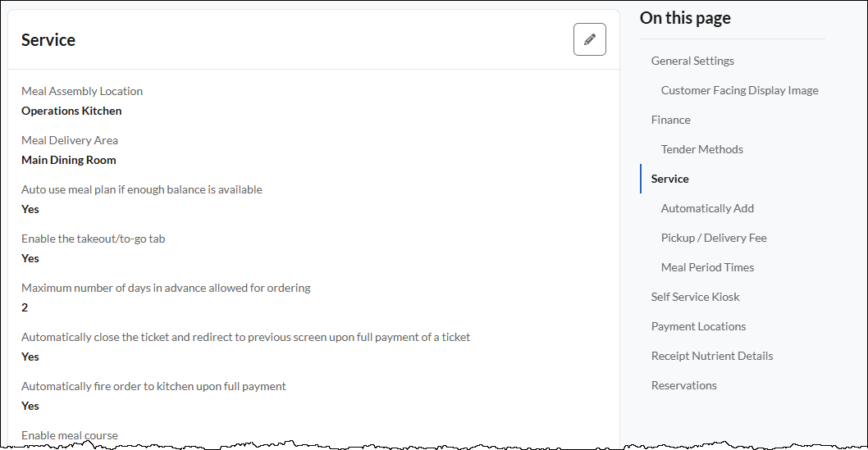Jump to Automatically Add subsection

pos(707,208)
